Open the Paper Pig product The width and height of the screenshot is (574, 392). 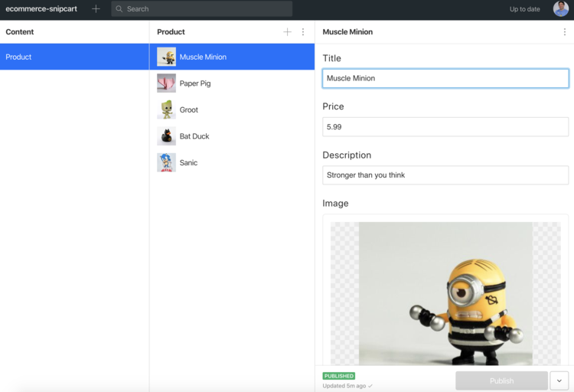tap(232, 83)
